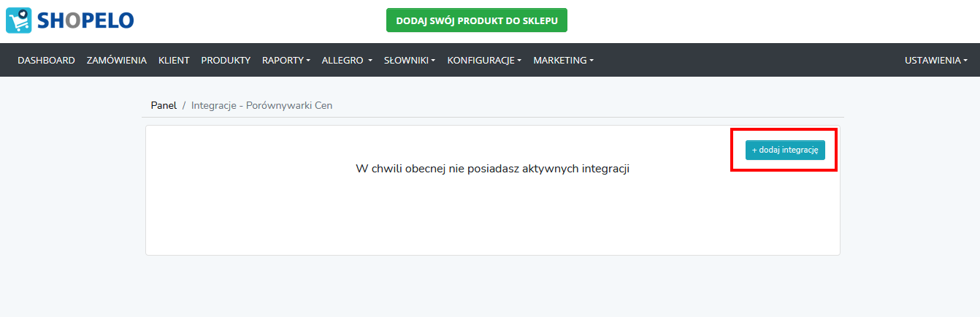This screenshot has height=317, width=980.
Task: Select the KLIENT menu item
Action: coord(174,60)
